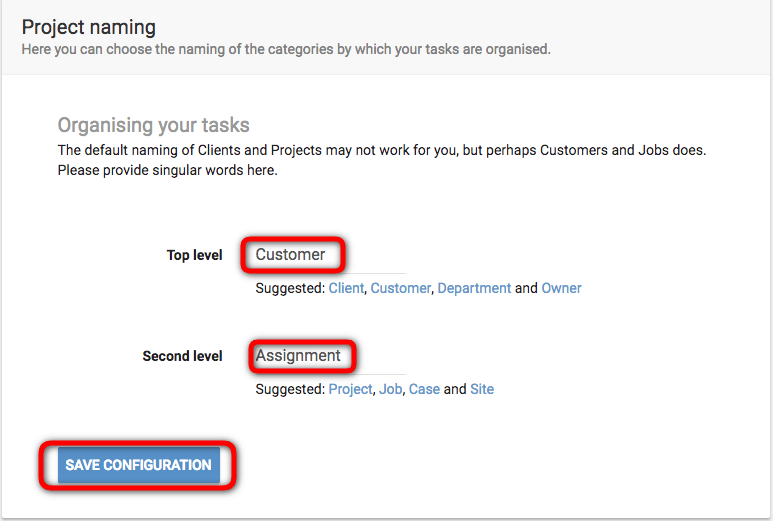Click the sentence starting The default naming
The width and height of the screenshot is (773, 521).
382,150
